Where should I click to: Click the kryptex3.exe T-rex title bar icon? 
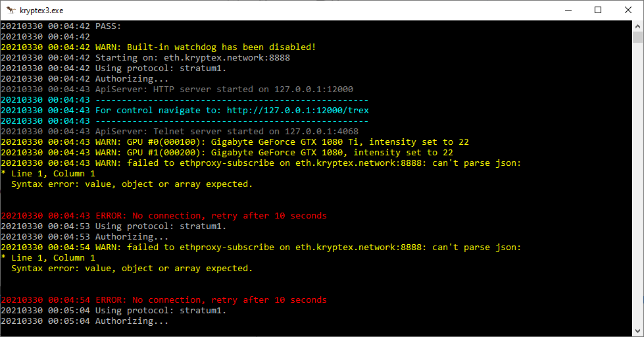[11, 10]
